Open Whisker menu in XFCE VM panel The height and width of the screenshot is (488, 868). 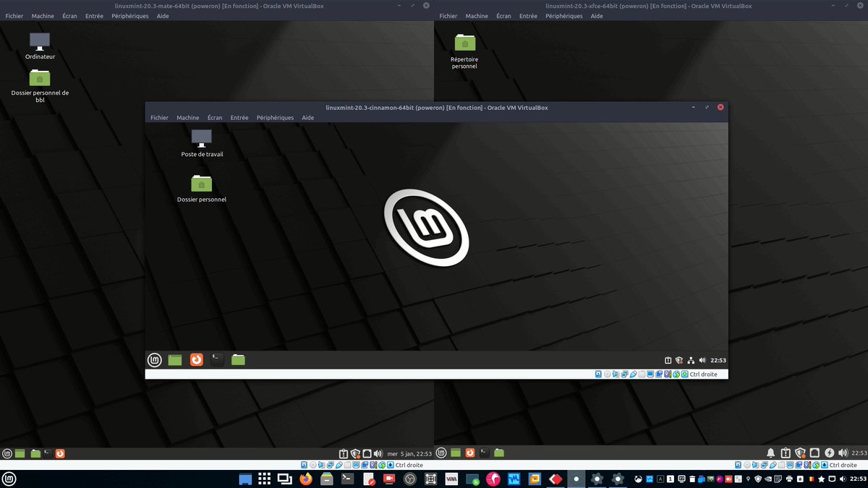pos(441,453)
